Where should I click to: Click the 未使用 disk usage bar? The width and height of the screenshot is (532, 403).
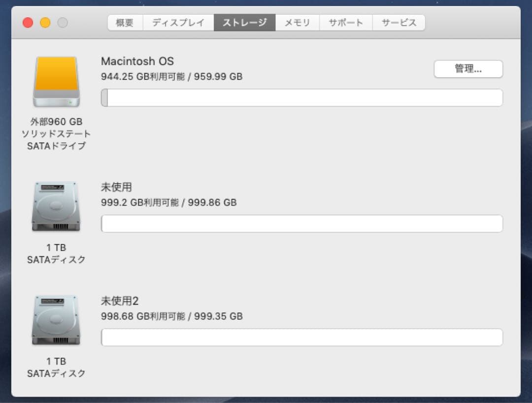(301, 223)
